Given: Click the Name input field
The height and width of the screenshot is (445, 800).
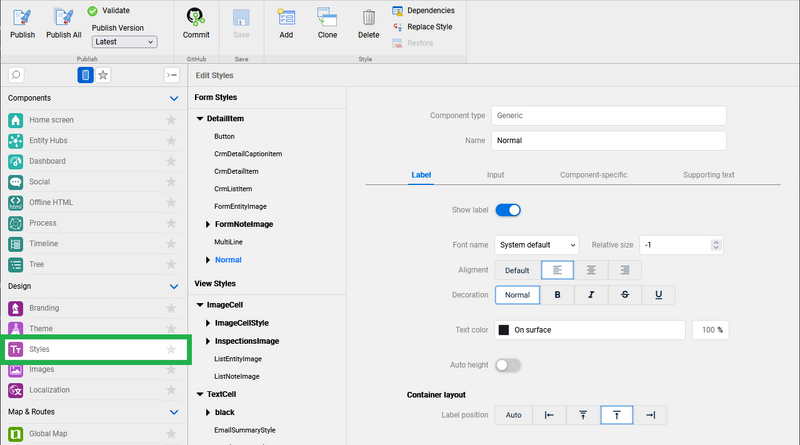Looking at the screenshot, I should click(609, 140).
